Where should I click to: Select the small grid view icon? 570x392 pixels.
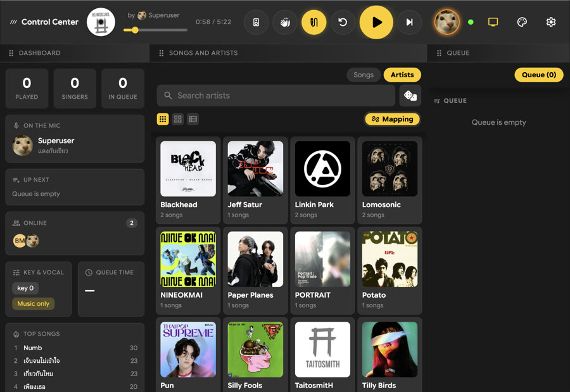tap(163, 119)
